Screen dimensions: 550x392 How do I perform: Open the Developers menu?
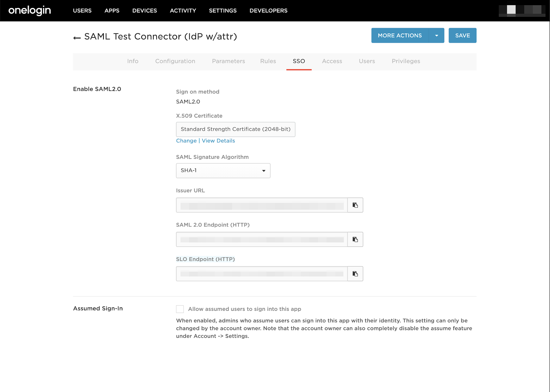268,11
